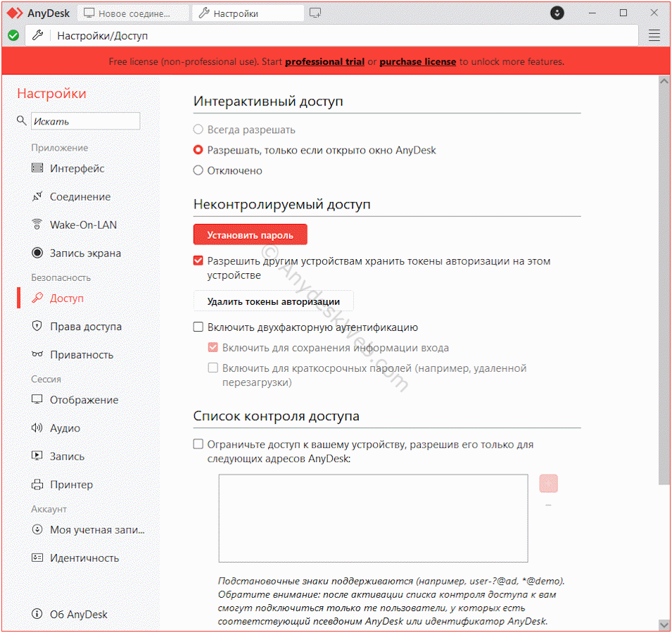This screenshot has height=633, width=672.
Task: Click the remove address minus button
Action: (548, 505)
